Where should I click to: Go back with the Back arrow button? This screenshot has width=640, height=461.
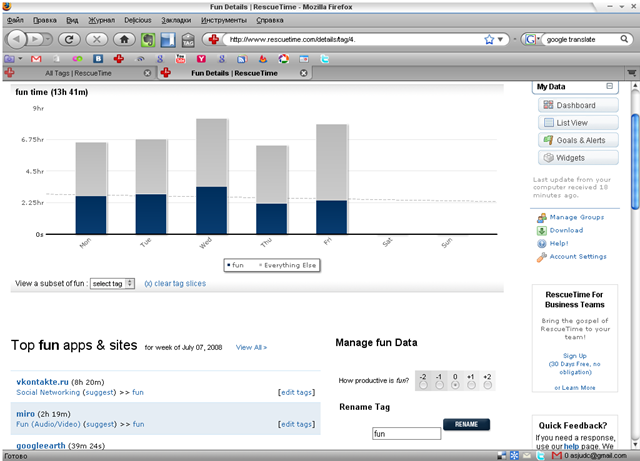tap(16, 39)
